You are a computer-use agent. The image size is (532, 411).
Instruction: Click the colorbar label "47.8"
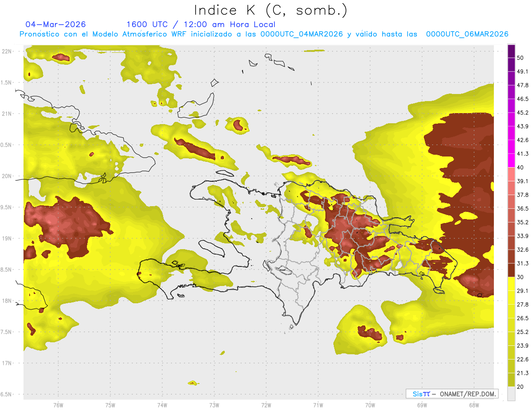[x=523, y=85]
